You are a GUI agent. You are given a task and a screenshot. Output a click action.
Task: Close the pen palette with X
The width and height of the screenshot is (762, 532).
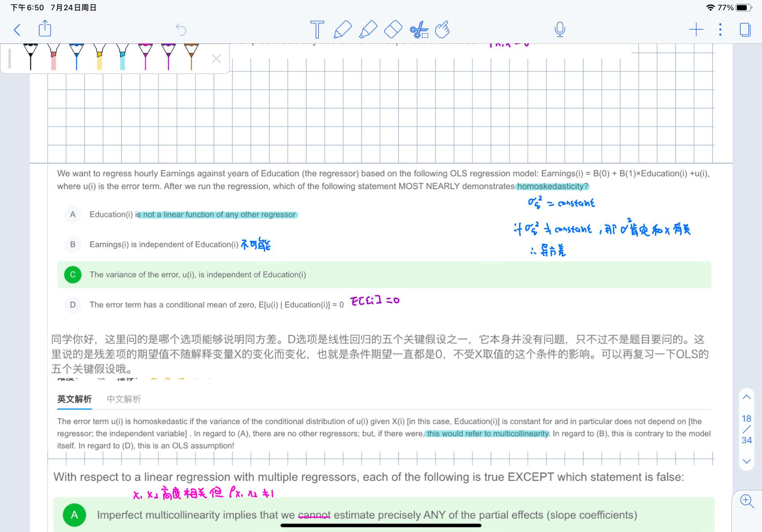[216, 58]
